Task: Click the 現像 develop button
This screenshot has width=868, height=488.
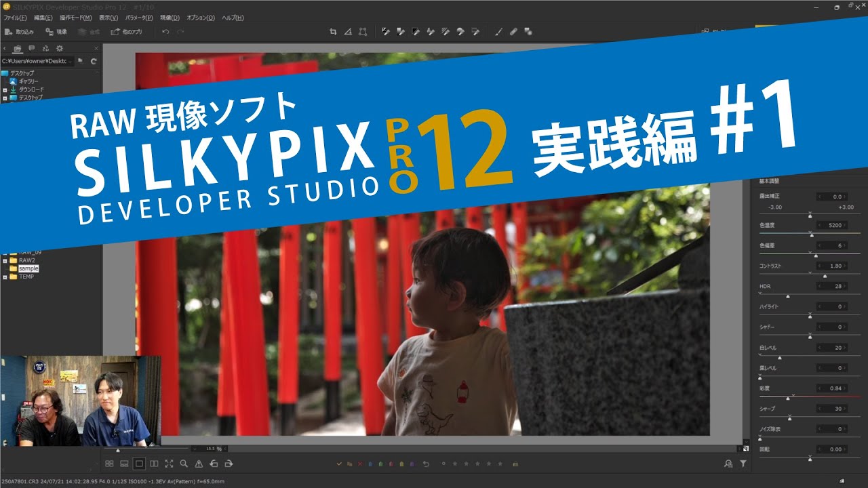Action: click(x=56, y=32)
